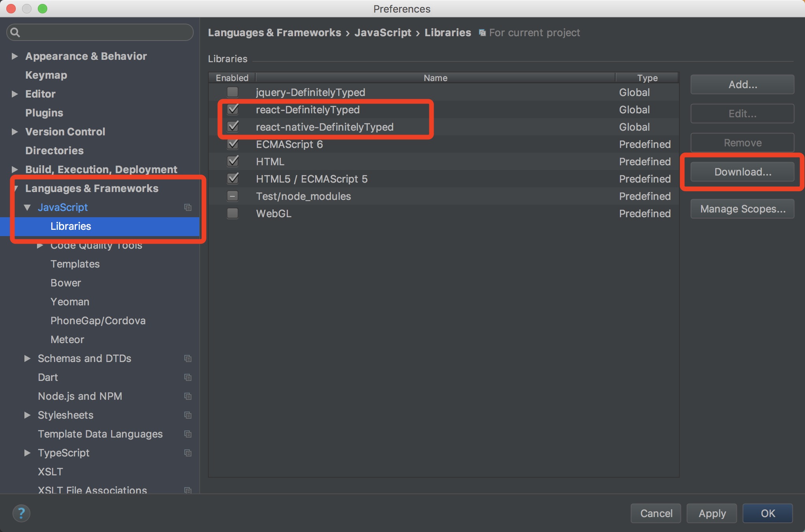Uncheck the react-DefinitelyTyped library
Image resolution: width=805 pixels, height=532 pixels.
233,109
